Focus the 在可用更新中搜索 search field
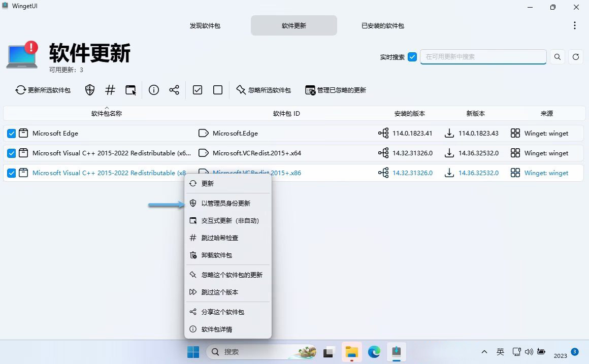Screen dimensions: 589x364 483,57
